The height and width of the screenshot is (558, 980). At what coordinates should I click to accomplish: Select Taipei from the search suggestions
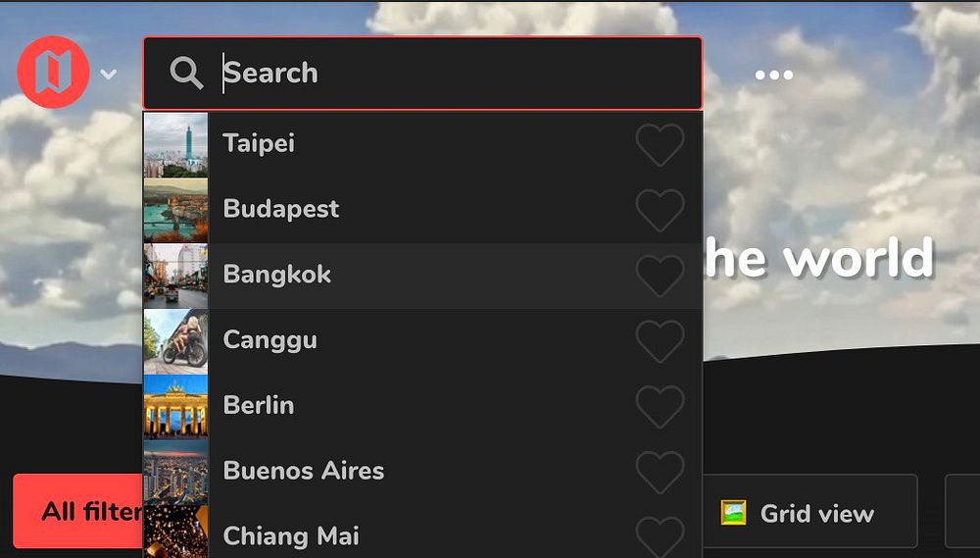coord(422,144)
